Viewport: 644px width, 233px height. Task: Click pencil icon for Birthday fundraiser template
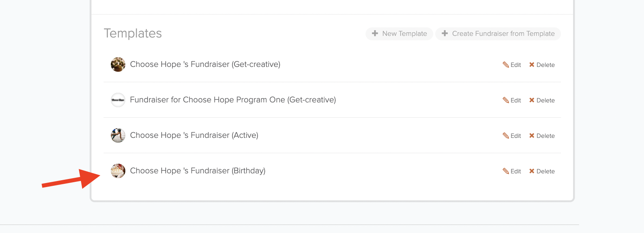point(506,171)
